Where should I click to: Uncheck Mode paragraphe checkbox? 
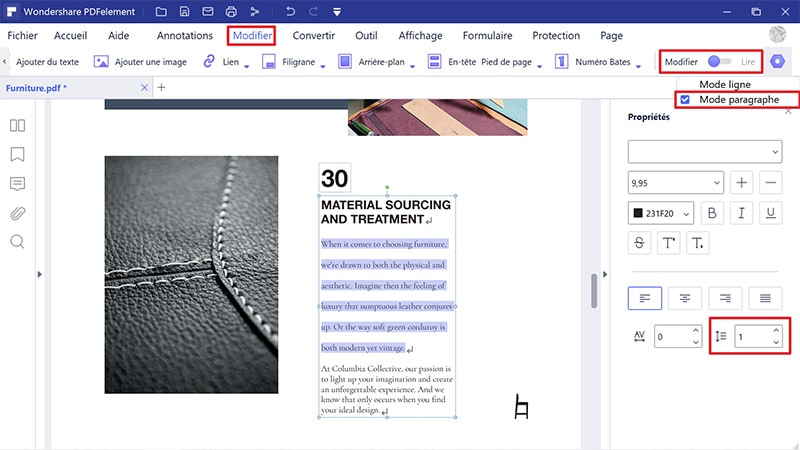(685, 99)
